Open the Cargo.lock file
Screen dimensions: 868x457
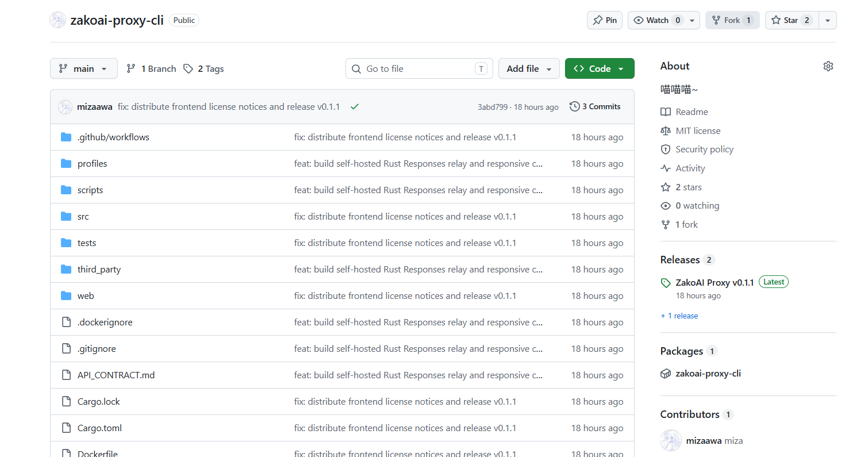99,401
